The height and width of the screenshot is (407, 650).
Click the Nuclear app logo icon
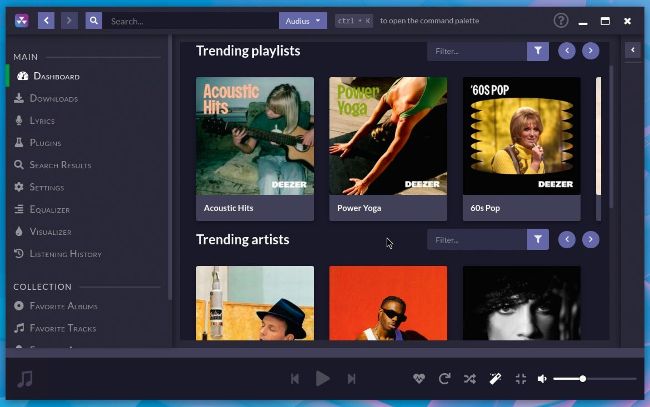pyautogui.click(x=22, y=20)
